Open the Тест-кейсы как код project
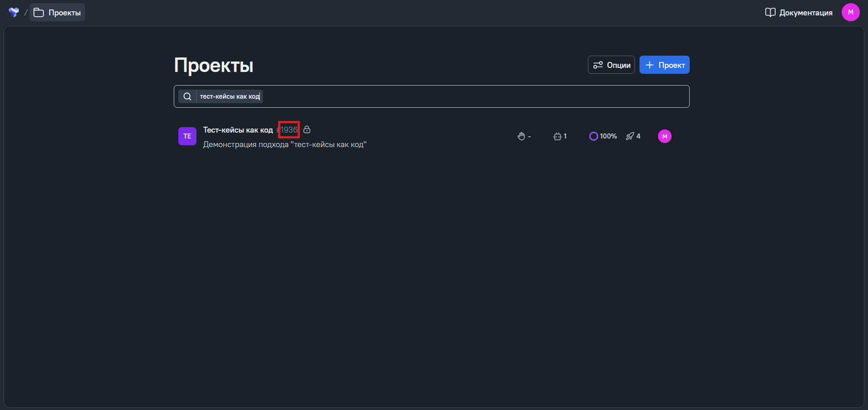The image size is (868, 410). [238, 130]
